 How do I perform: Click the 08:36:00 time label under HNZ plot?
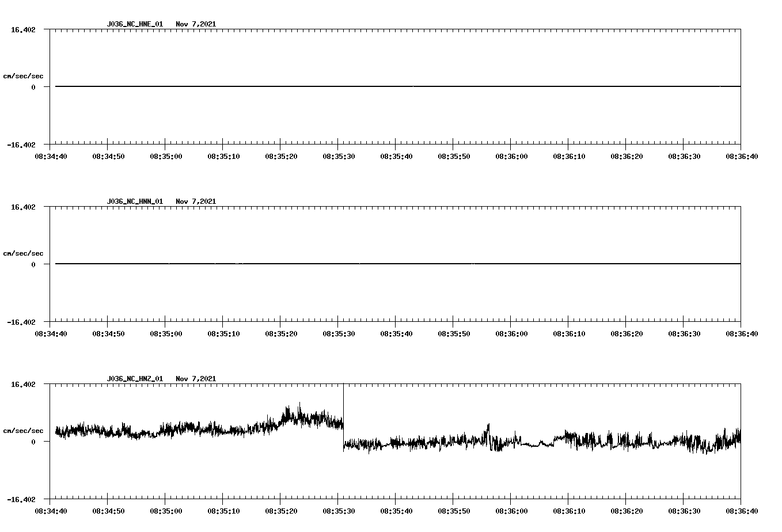pos(511,511)
